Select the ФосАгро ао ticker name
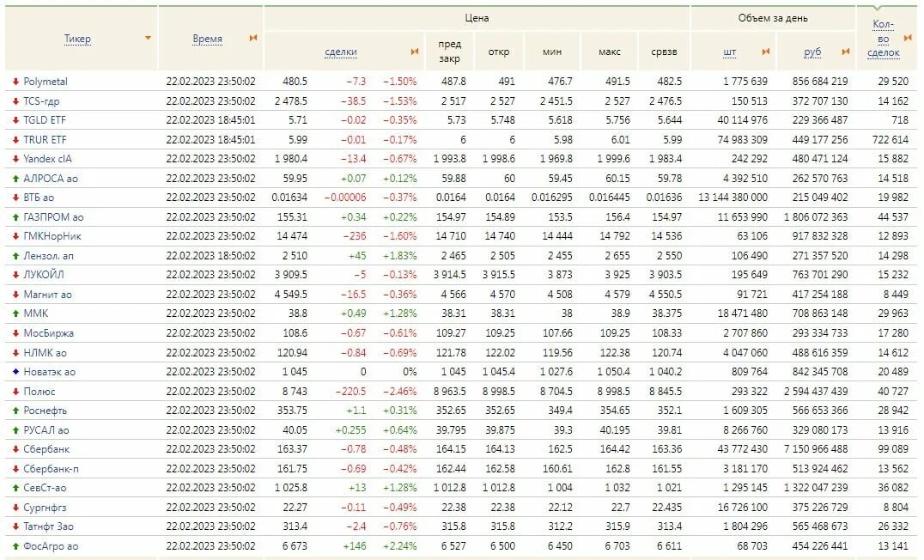 pos(52,546)
